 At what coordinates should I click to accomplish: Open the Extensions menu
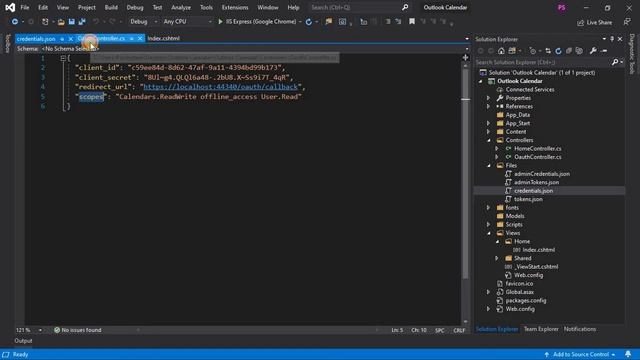(235, 7)
